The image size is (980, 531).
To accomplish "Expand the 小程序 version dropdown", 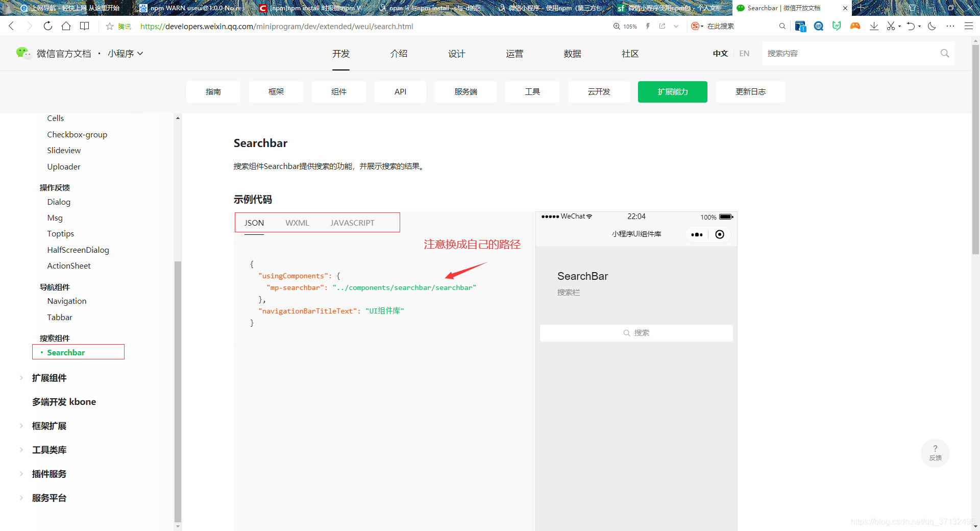I will click(x=126, y=53).
